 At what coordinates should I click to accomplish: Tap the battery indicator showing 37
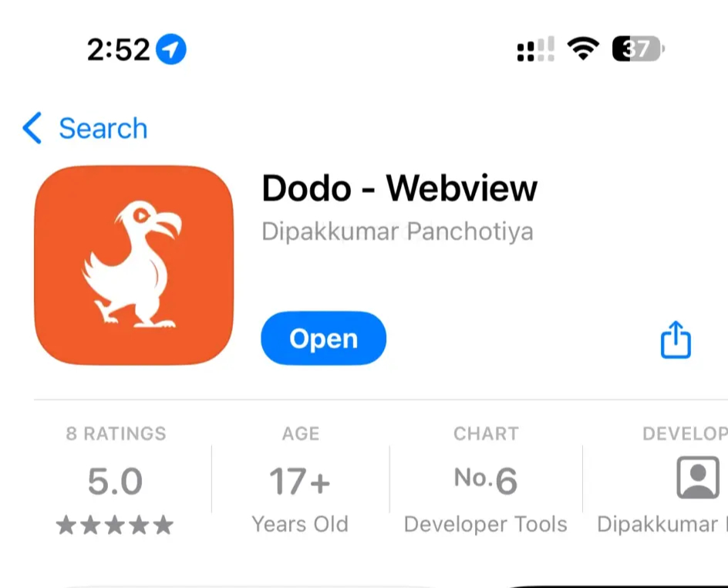tap(639, 49)
